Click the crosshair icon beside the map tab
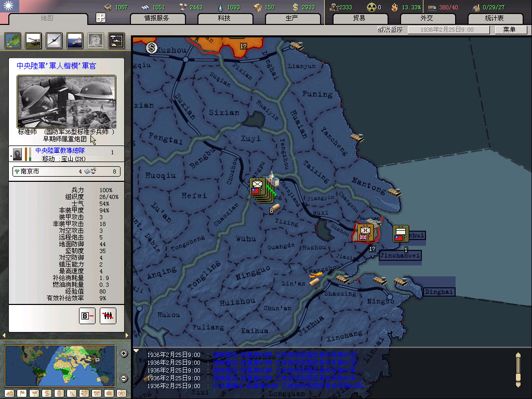Viewport: 532px width, 399px height. [101, 18]
